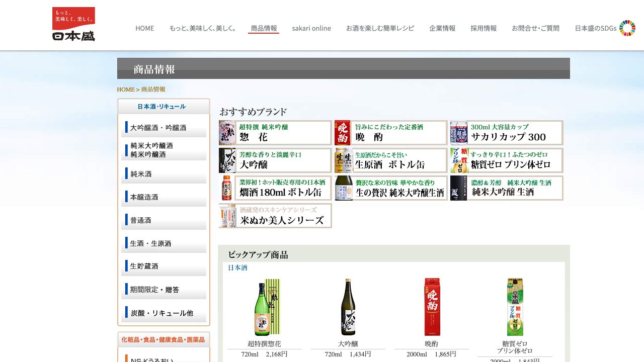Click the ピックアップ商品 heading
Screen dimensions: 644x362
[258, 255]
